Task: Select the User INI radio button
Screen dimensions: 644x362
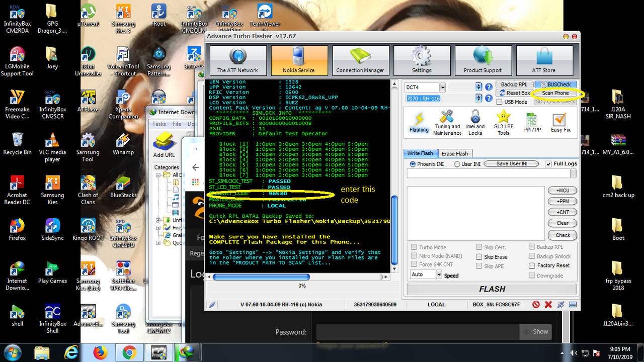Action: [457, 164]
